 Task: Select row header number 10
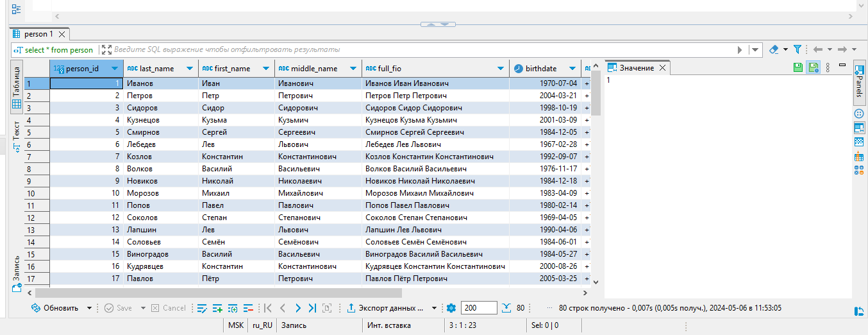tap(37, 193)
